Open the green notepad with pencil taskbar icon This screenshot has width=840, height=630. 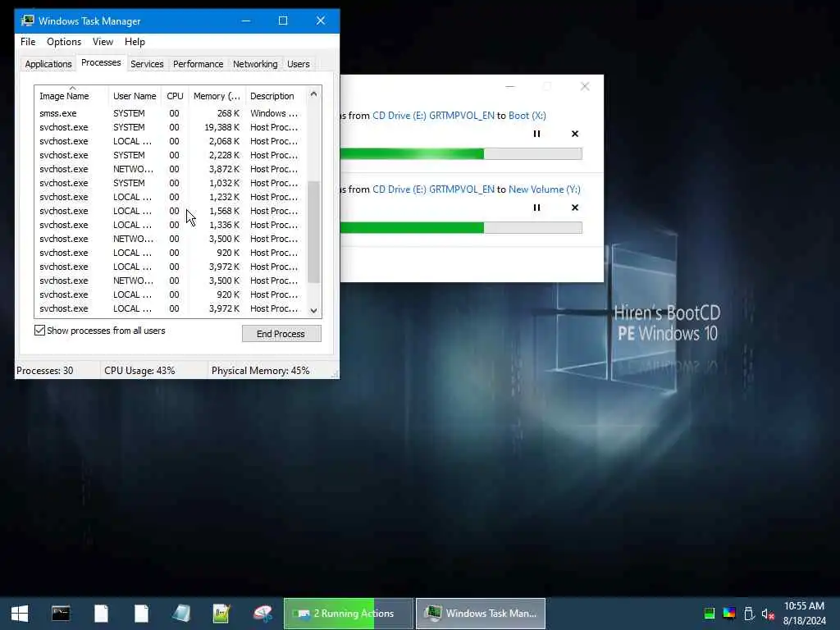[x=221, y=614]
